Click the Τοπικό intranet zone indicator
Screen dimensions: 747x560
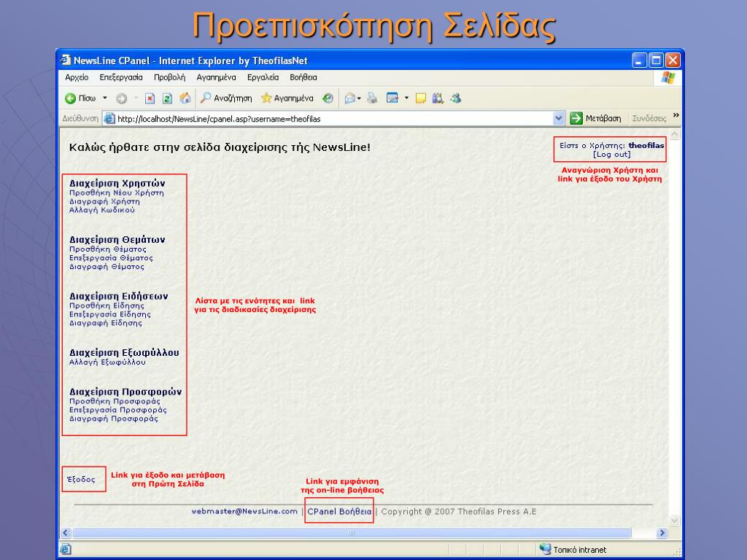[x=573, y=550]
